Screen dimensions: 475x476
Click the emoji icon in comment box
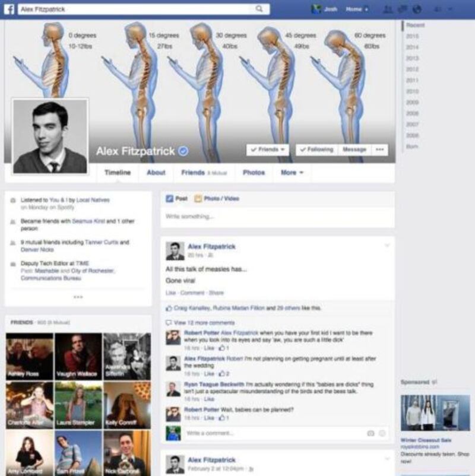coord(382,434)
